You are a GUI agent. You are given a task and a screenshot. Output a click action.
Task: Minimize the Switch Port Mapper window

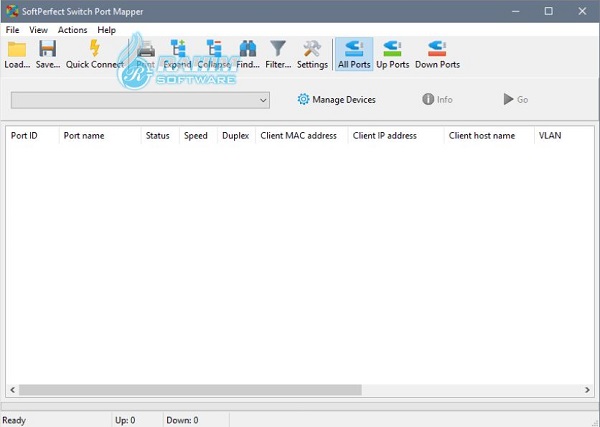[x=515, y=11]
